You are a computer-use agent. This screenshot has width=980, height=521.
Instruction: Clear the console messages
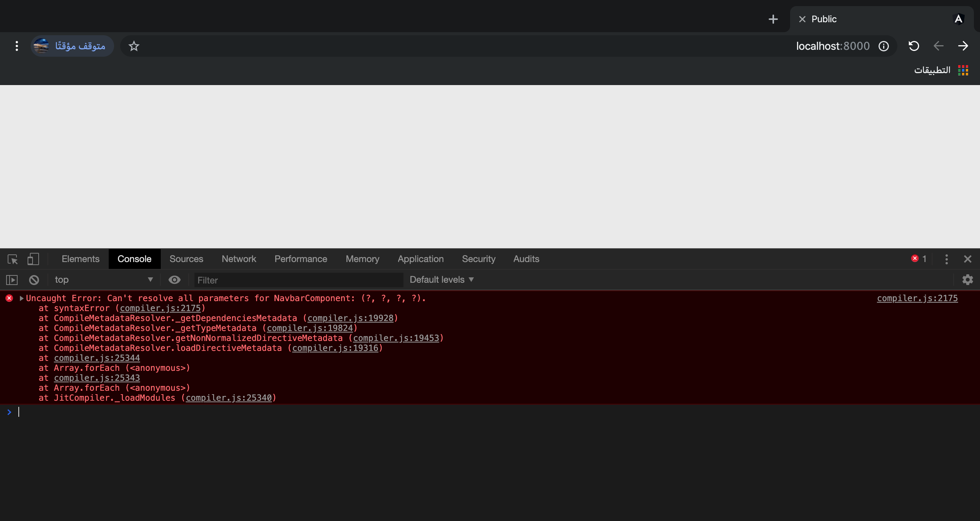click(x=34, y=280)
